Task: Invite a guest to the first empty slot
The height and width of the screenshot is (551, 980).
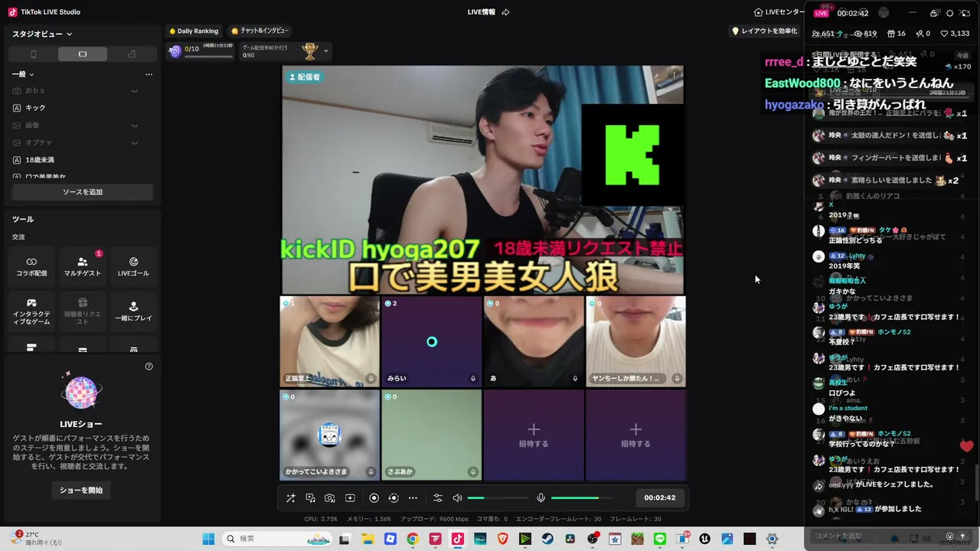Action: click(534, 435)
